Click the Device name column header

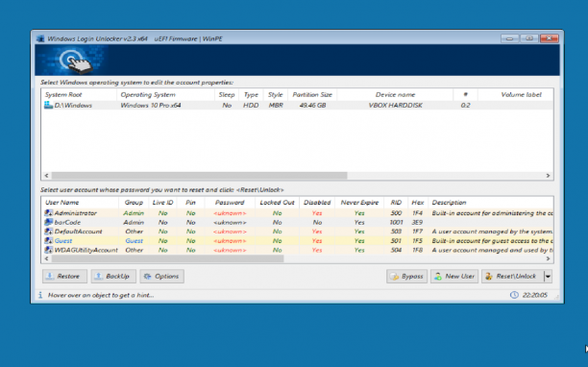395,95
